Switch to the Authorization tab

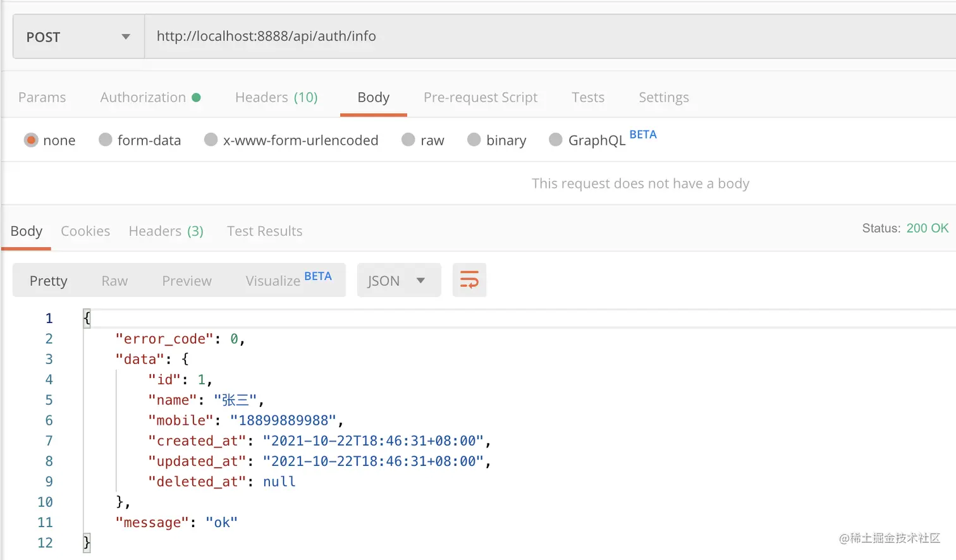(150, 97)
